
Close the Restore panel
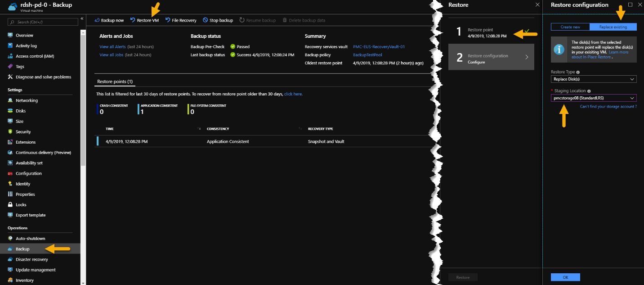(x=537, y=5)
